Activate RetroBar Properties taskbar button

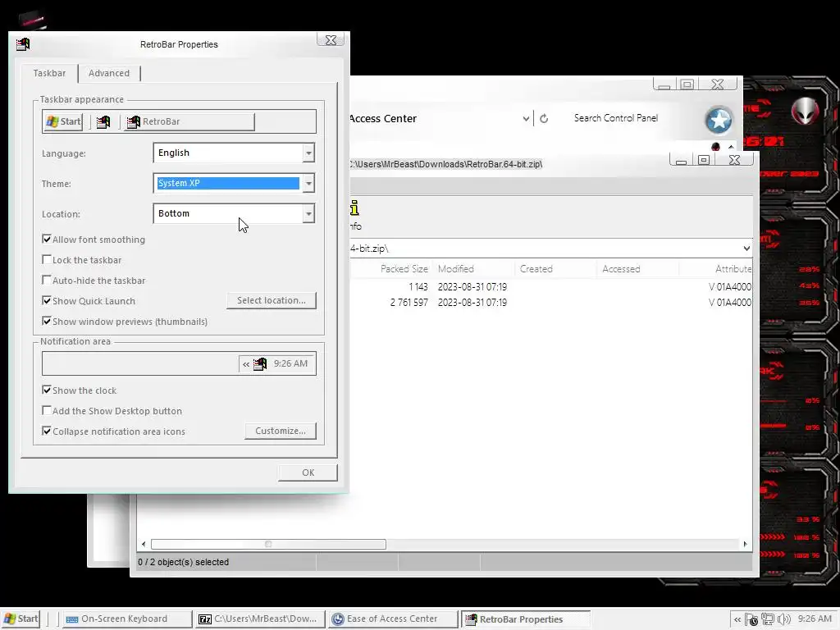526,619
